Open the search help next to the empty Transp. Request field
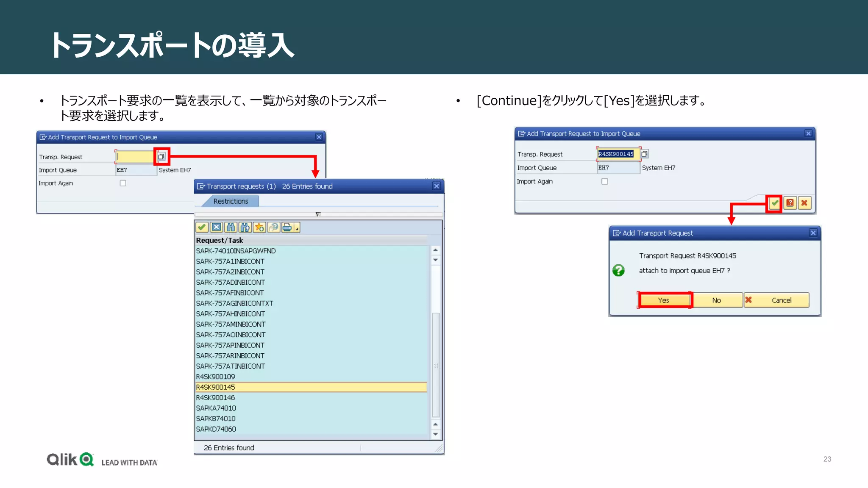The height and width of the screenshot is (488, 868). [x=161, y=157]
